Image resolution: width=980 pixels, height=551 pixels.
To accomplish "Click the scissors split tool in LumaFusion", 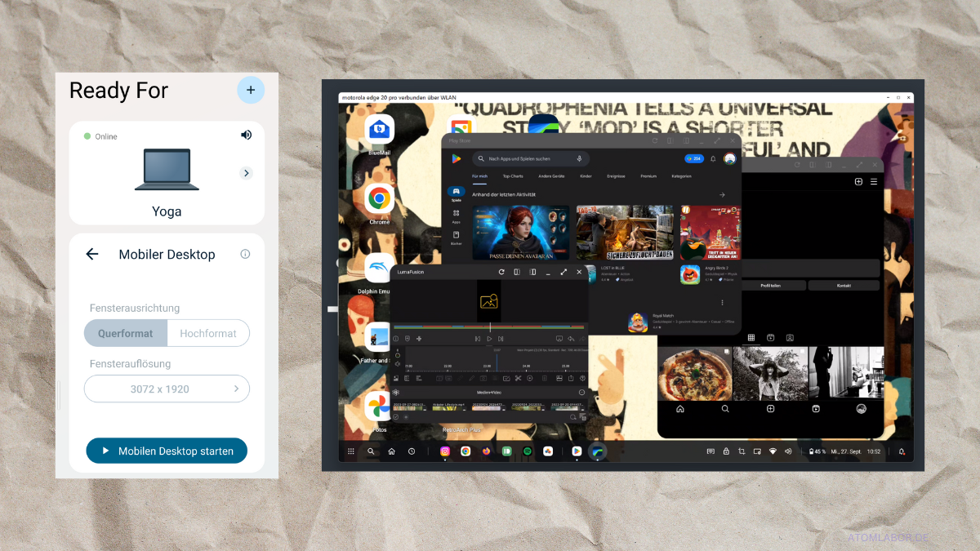I will tap(518, 379).
